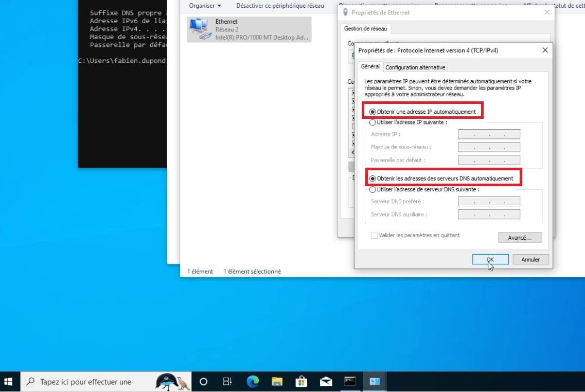The image size is (585, 392).
Task: Open the Command Prompt taskbar icon
Action: pos(350,381)
